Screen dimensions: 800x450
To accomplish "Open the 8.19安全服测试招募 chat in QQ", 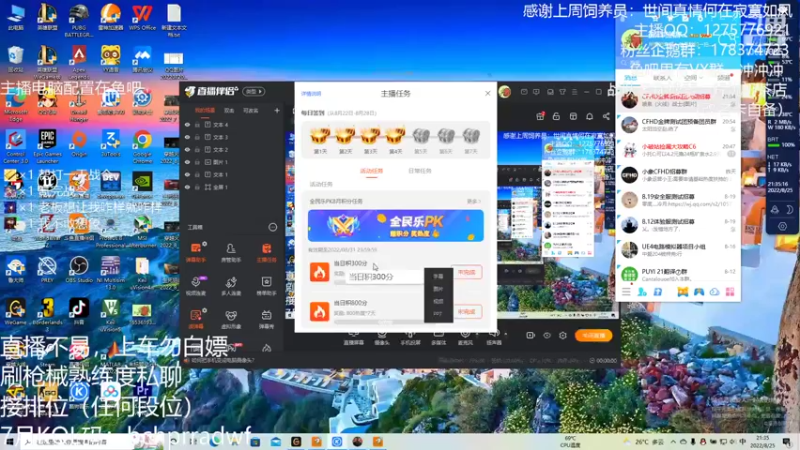I will tap(678, 200).
